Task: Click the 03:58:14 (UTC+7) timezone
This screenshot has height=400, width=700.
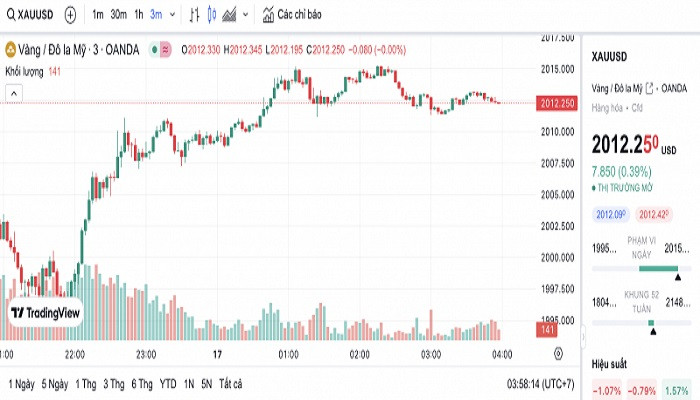Action: (538, 384)
